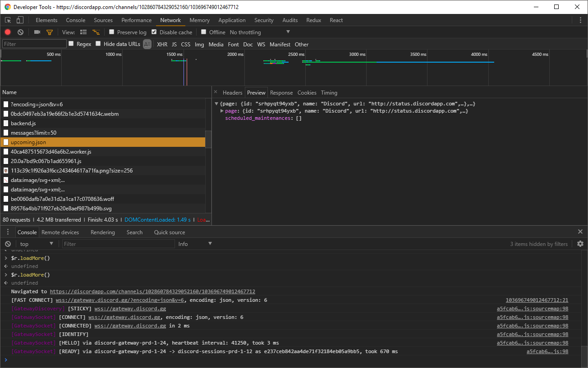The height and width of the screenshot is (368, 588).
Task: Filter requests by Manifest type
Action: tap(280, 44)
